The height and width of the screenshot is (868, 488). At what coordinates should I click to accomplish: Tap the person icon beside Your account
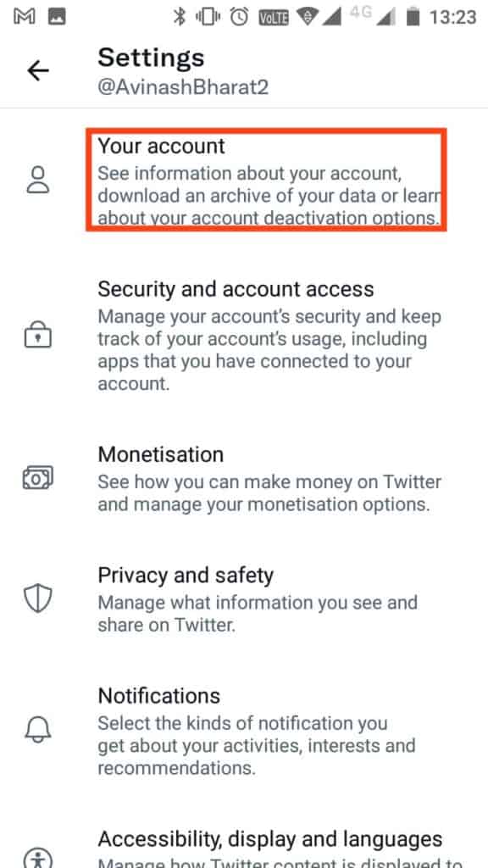(38, 181)
